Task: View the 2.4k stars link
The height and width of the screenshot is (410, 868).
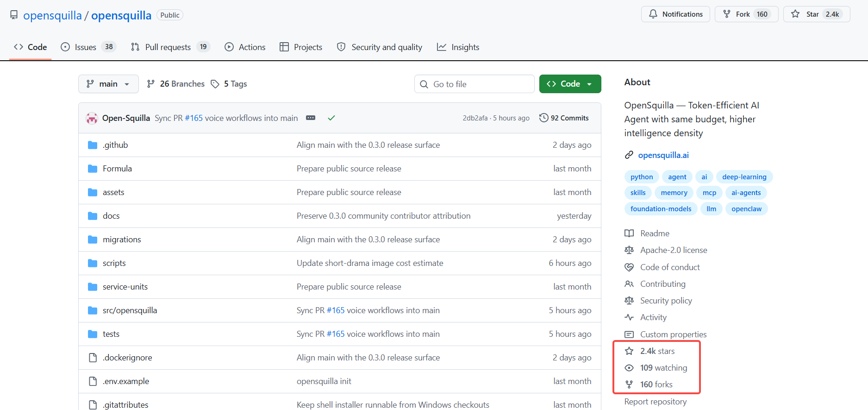Action: tap(657, 351)
